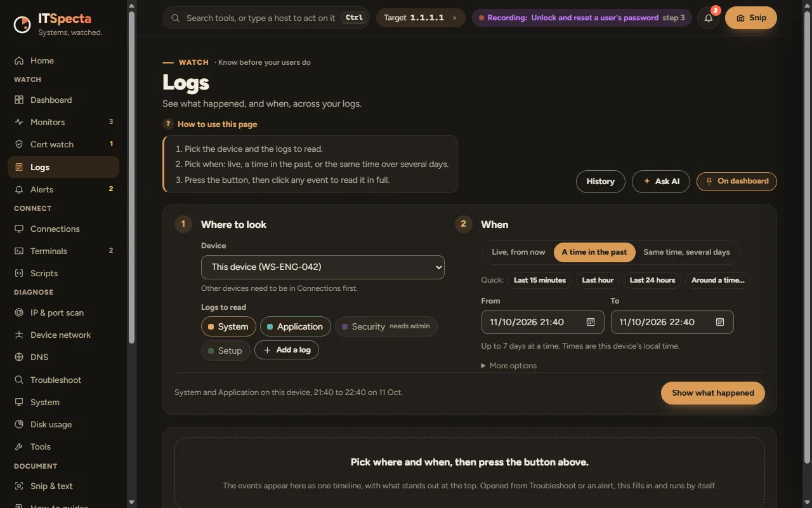Viewport: 812px width, 508px height.
Task: Click the search tools input field
Action: tap(266, 18)
